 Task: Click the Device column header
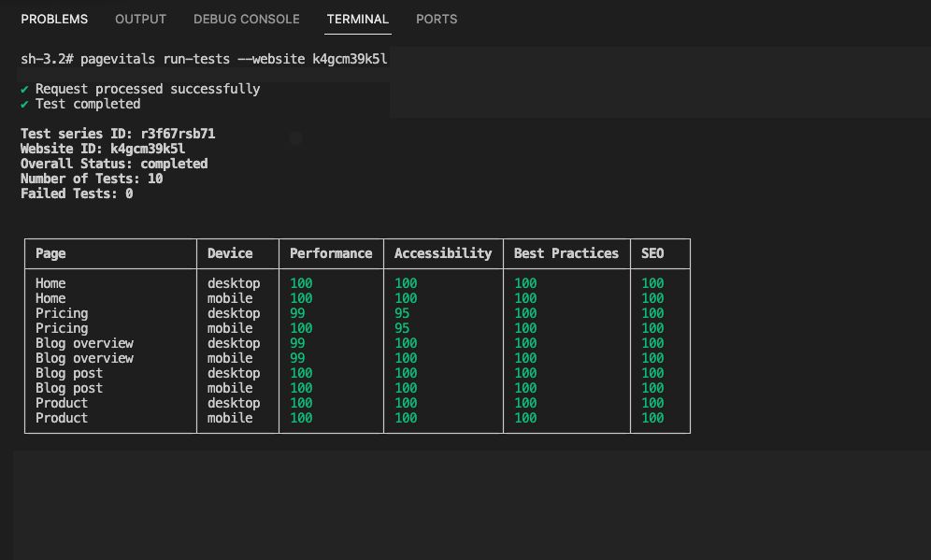pos(228,253)
